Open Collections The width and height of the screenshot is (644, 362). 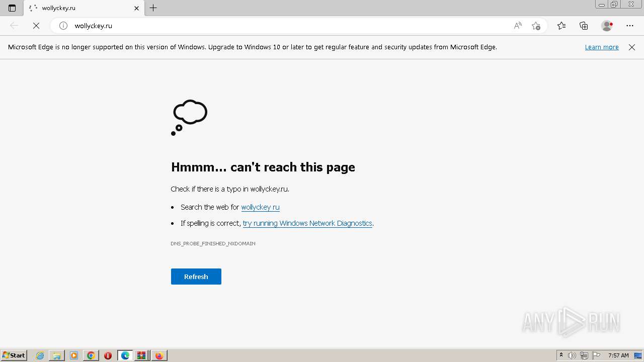click(x=584, y=26)
